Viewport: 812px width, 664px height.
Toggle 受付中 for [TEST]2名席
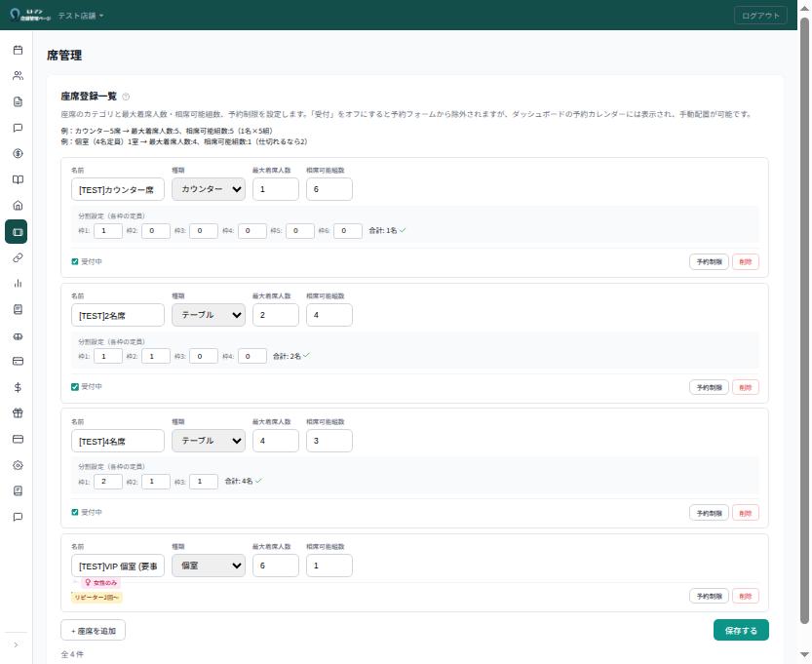pyautogui.click(x=74, y=387)
